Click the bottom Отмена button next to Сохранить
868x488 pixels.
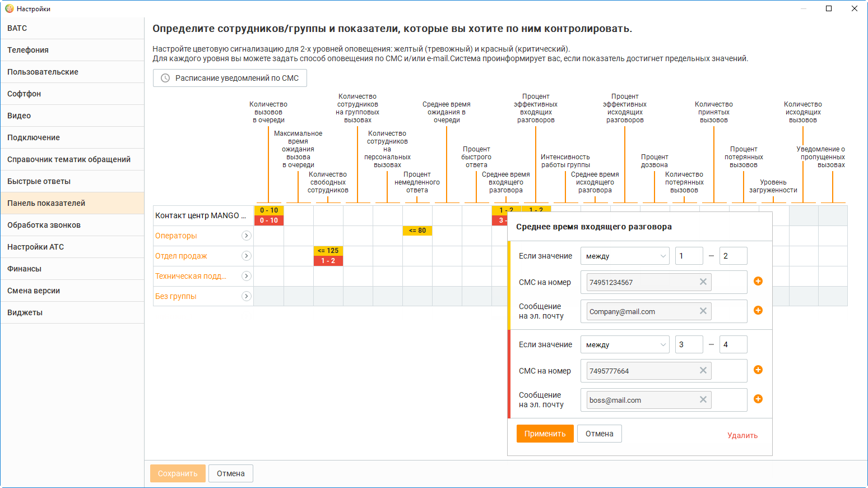tap(231, 473)
